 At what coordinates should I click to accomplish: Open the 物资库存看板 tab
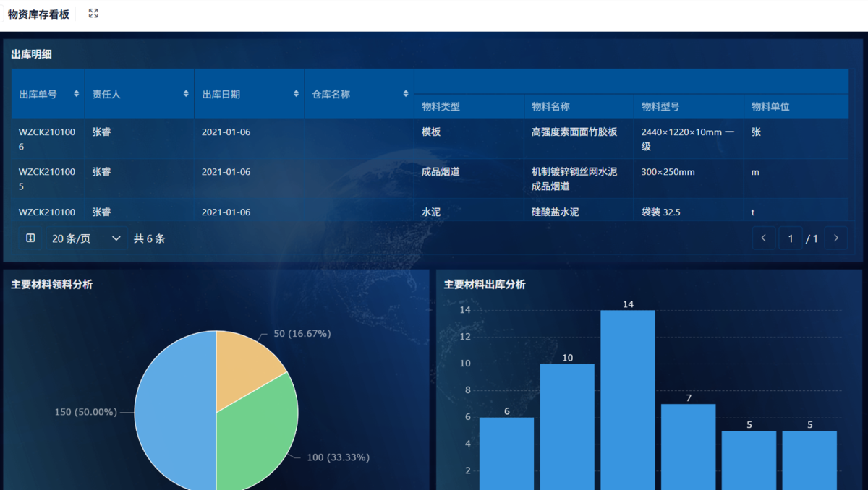point(38,14)
